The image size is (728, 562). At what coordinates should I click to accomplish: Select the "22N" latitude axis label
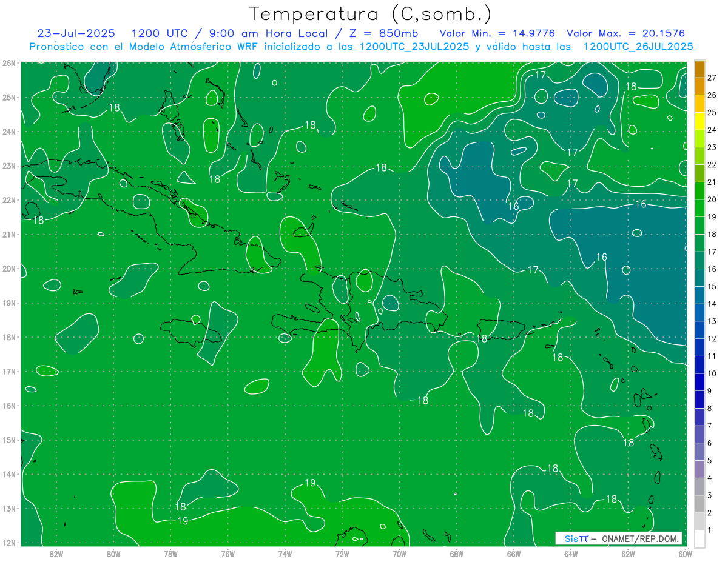point(9,200)
